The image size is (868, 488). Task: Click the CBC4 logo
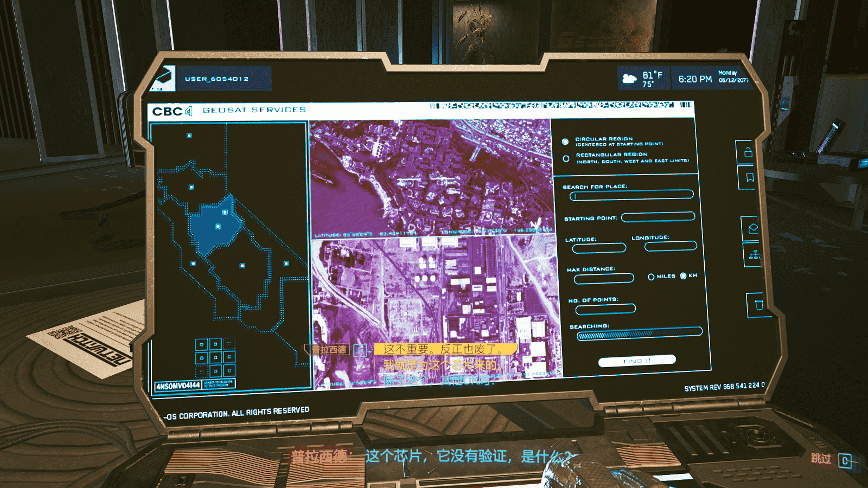(172, 111)
